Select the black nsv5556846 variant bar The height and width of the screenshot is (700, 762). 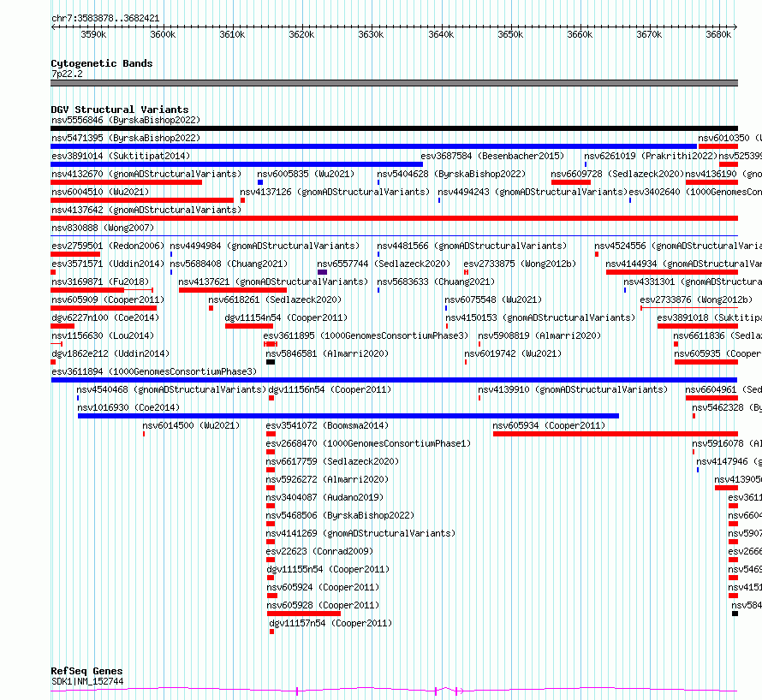394,128
